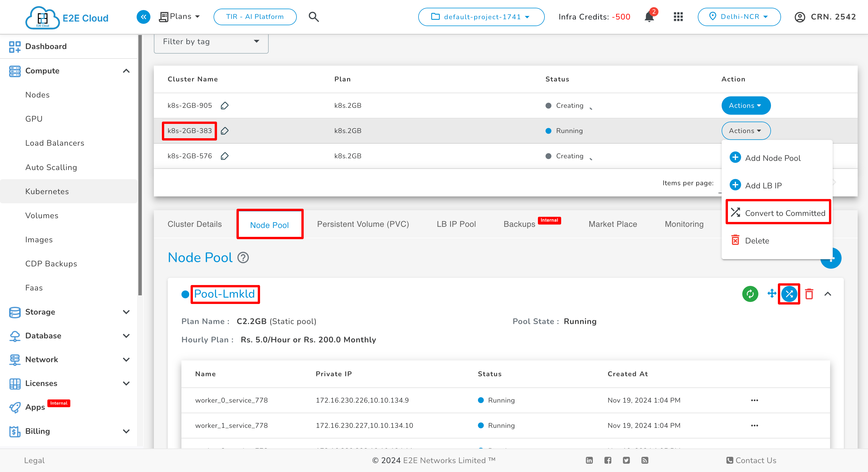Click the sidebar vertical scrollbar
This screenshot has width=868, height=472.
click(x=140, y=165)
